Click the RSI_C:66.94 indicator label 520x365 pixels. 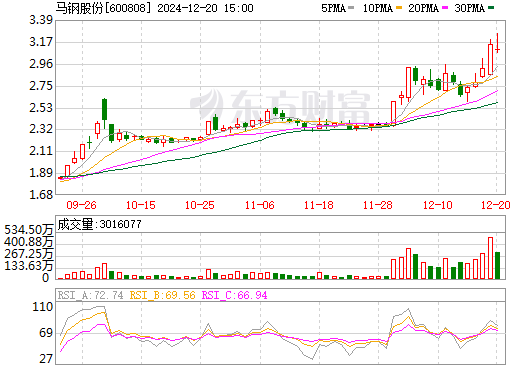(x=235, y=295)
